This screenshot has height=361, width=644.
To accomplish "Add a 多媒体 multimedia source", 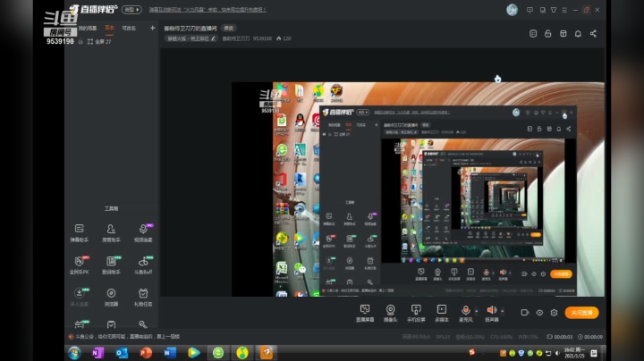I will click(x=442, y=313).
